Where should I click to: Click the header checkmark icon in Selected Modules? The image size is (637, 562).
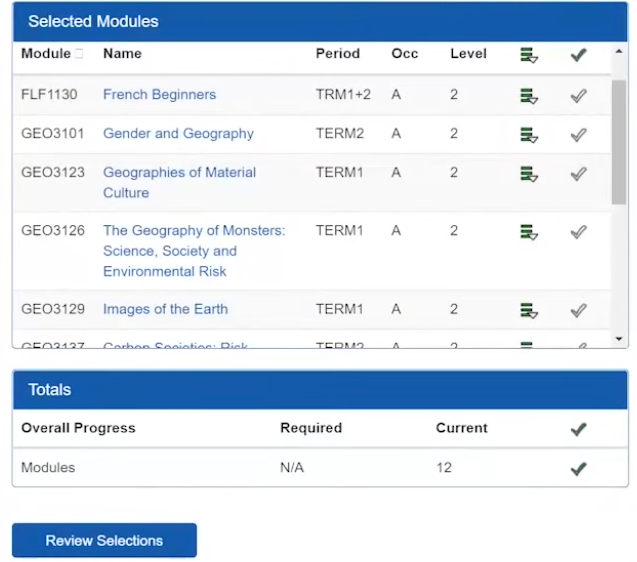[578, 54]
